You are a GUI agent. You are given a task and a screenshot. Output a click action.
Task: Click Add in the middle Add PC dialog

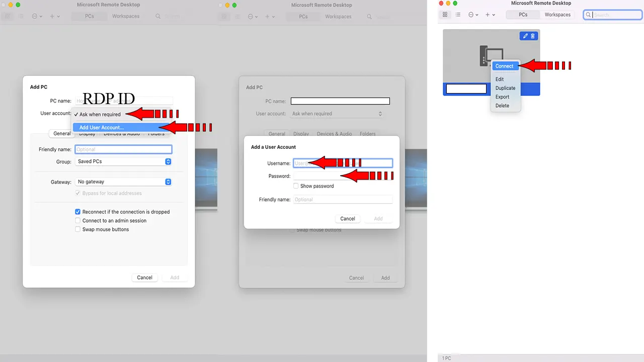point(385,278)
